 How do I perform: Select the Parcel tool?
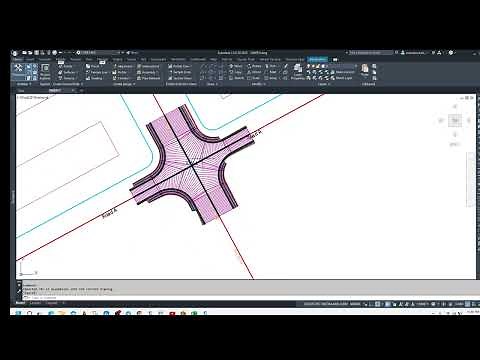[93, 66]
